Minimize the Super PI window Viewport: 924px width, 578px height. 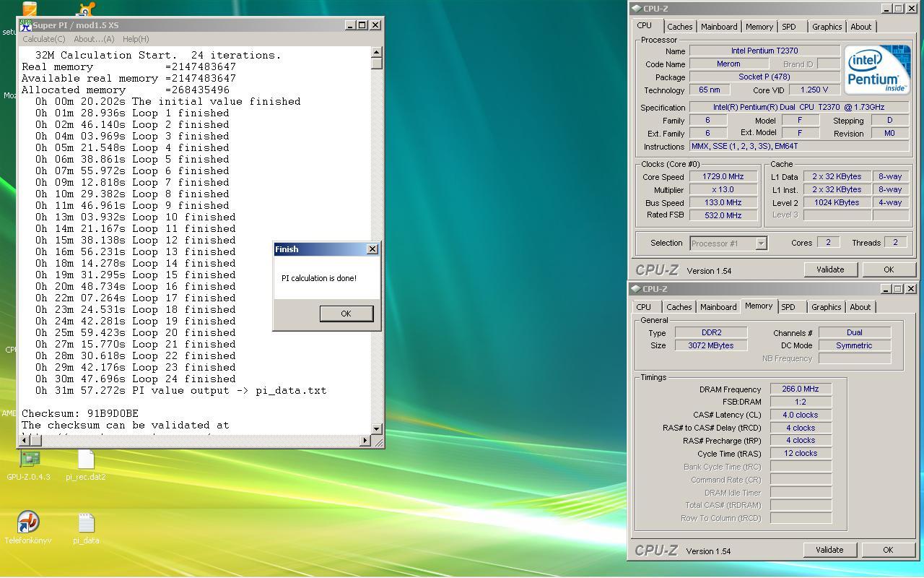coord(350,25)
